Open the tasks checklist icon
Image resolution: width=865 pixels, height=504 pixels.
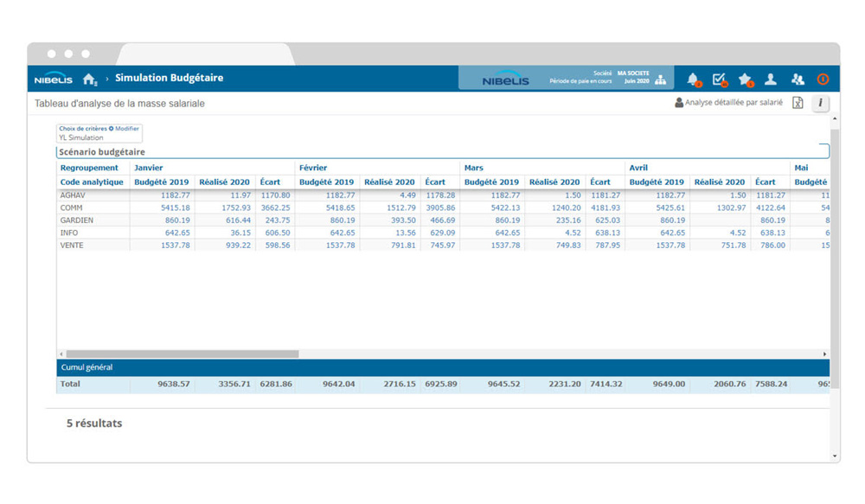pyautogui.click(x=719, y=80)
